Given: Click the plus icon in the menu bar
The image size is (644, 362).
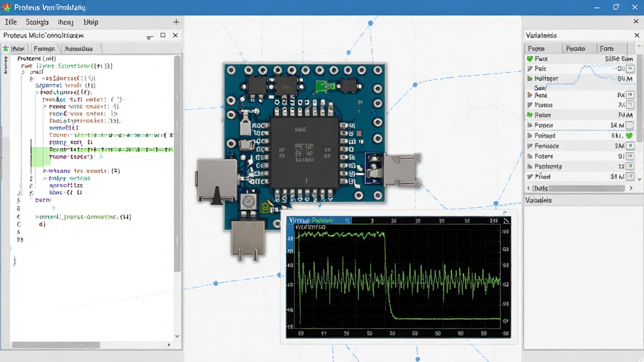Looking at the screenshot, I should pos(176,22).
